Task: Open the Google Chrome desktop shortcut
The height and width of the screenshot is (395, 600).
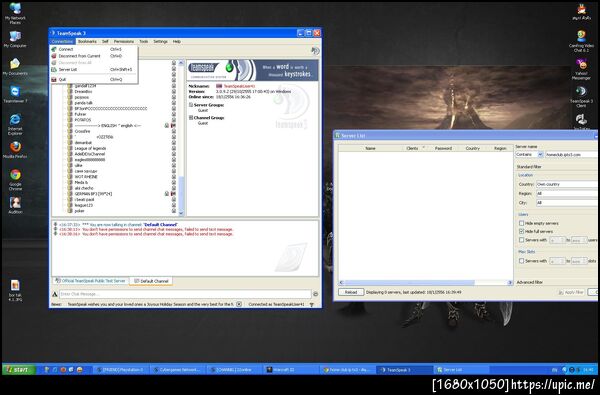Action: coord(15,175)
